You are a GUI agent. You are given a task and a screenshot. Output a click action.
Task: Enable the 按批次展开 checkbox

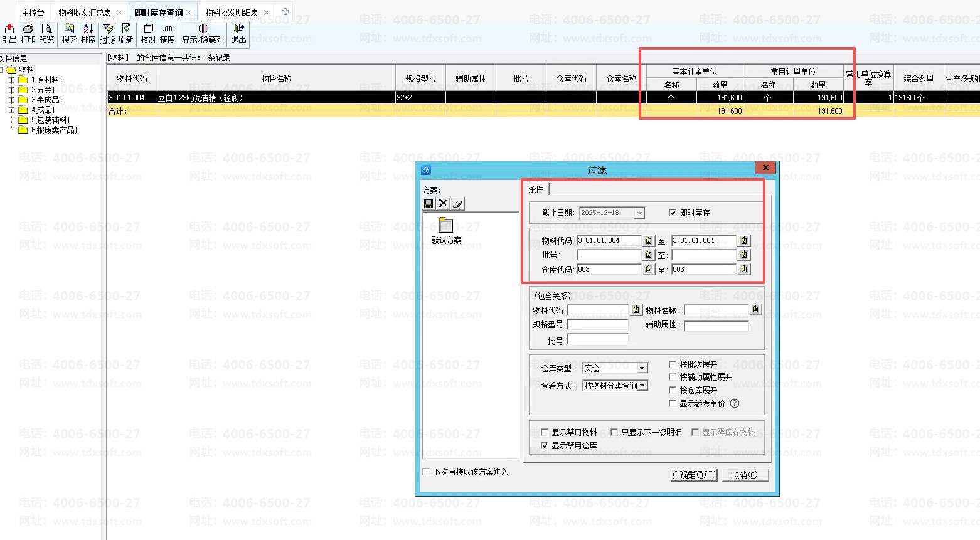coord(673,364)
